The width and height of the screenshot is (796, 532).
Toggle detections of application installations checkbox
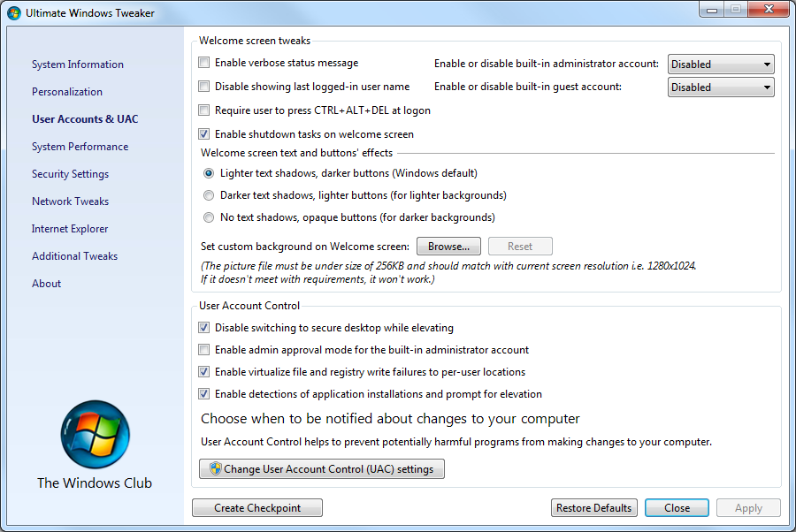click(x=204, y=393)
